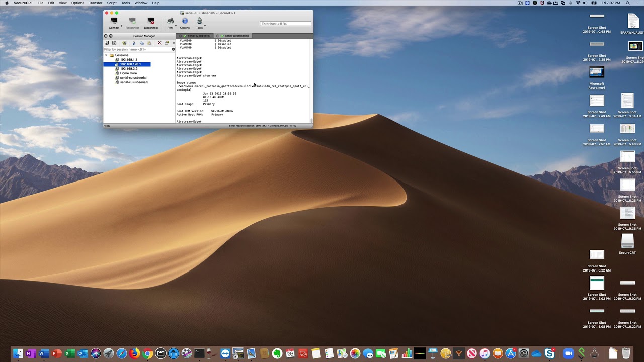Open the Window menu

point(141,3)
